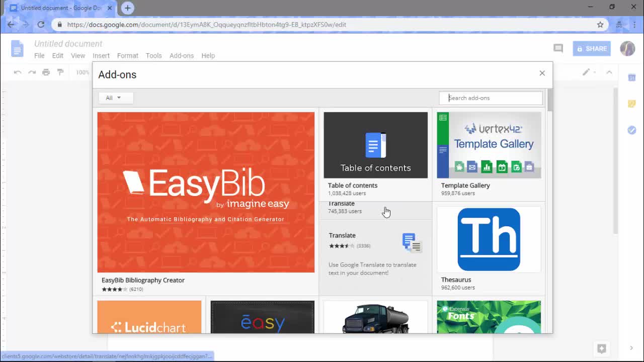Viewport: 644px width, 362px height.
Task: Open the Table of contents add-on thumbnail
Action: (x=375, y=145)
